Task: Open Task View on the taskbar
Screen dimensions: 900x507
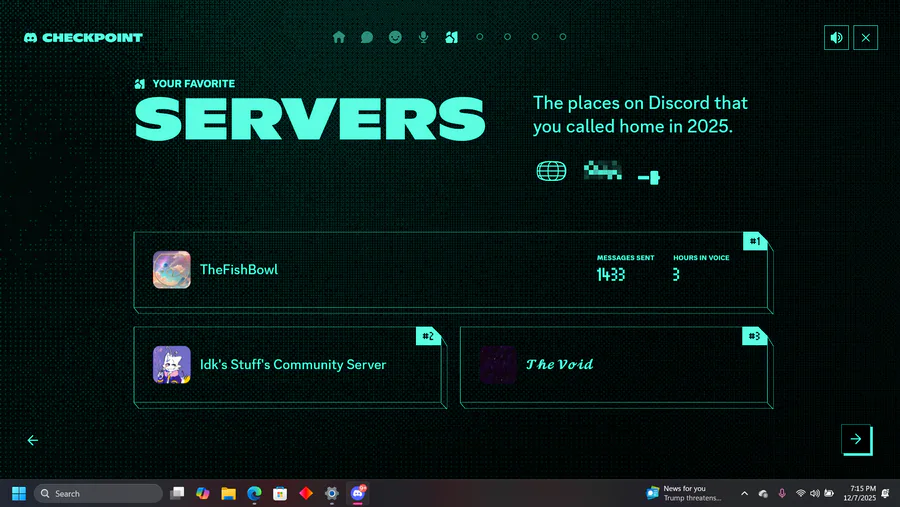Action: (177, 493)
